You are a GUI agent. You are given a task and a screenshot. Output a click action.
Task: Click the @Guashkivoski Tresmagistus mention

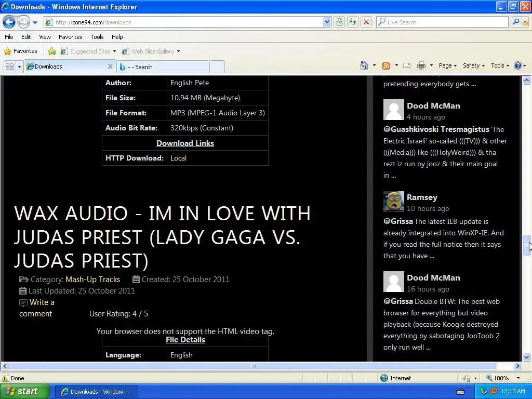[x=436, y=129]
